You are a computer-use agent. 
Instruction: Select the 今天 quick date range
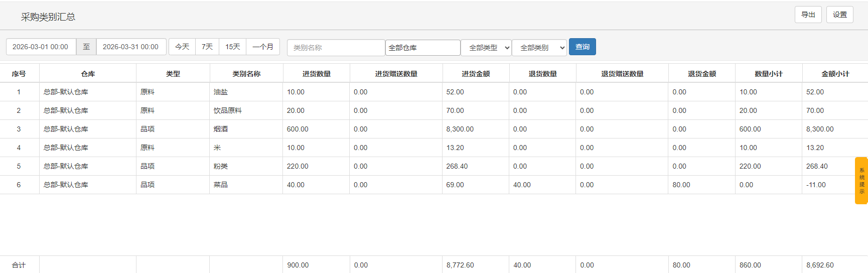coord(182,47)
